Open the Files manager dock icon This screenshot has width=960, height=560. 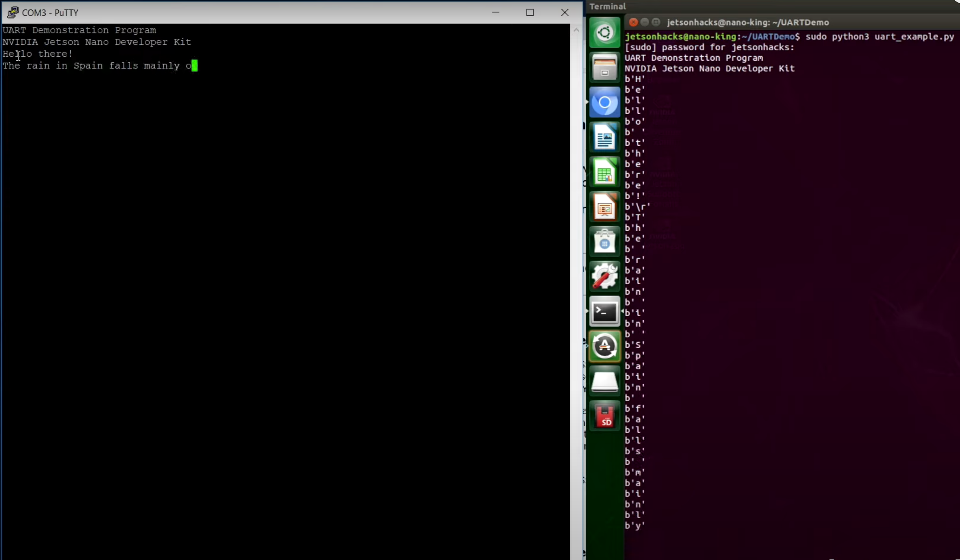pyautogui.click(x=604, y=67)
